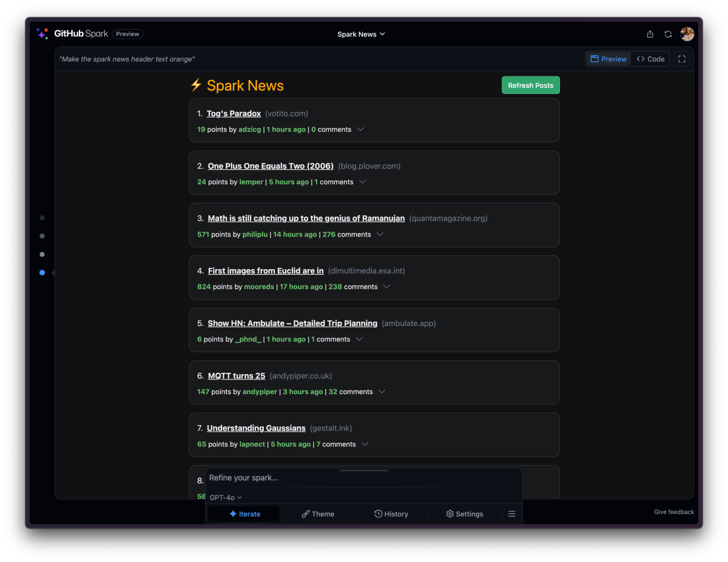Click author andypiper
728x562 pixels.
[x=260, y=392]
